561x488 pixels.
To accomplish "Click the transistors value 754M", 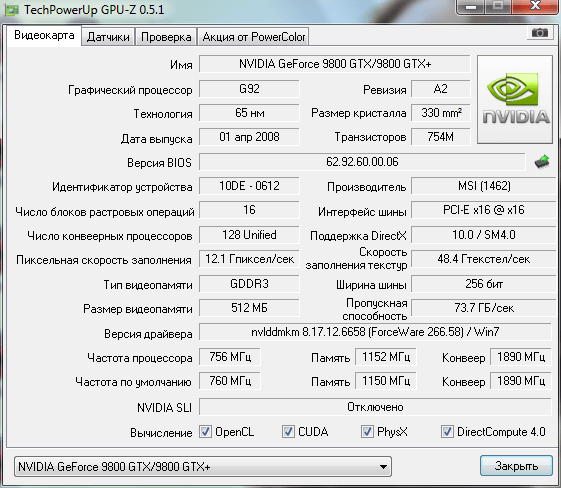I will coord(440,137).
